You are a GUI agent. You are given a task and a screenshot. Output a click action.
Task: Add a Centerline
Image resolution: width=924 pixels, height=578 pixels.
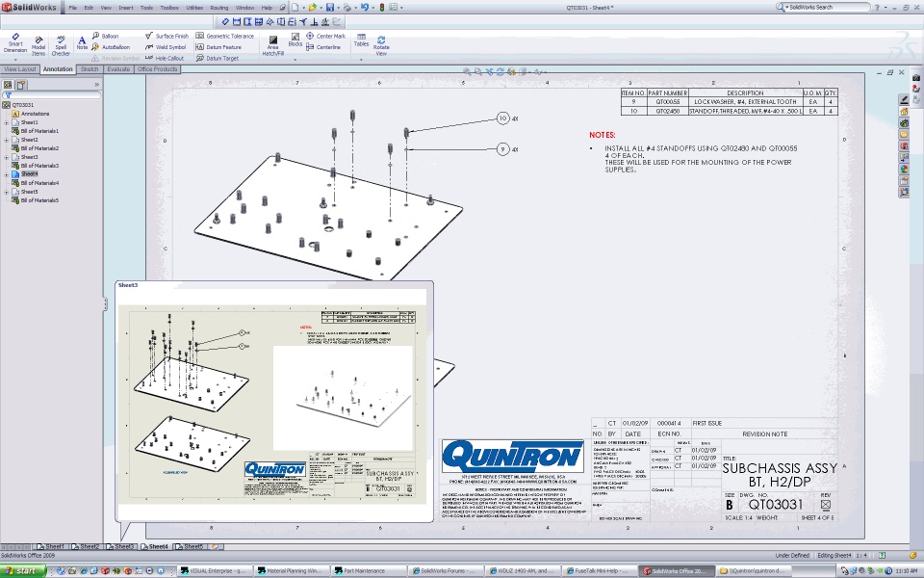click(x=323, y=47)
